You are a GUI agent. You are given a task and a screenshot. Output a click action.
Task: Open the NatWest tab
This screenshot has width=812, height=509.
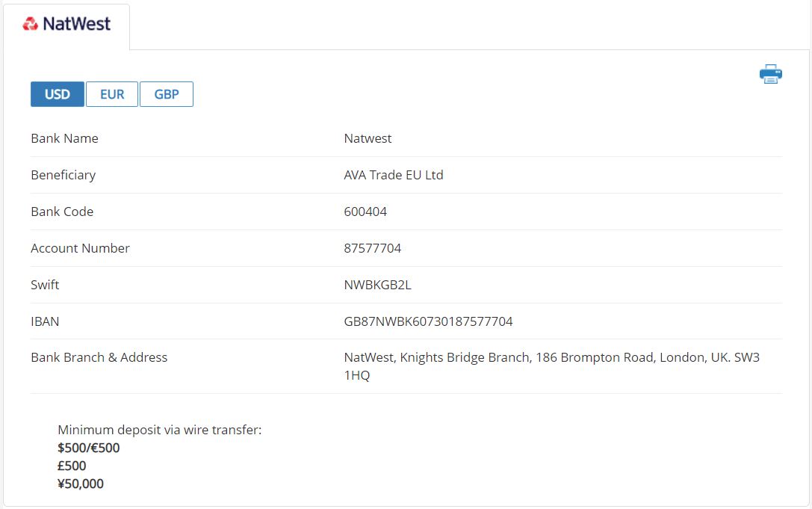pyautogui.click(x=66, y=25)
